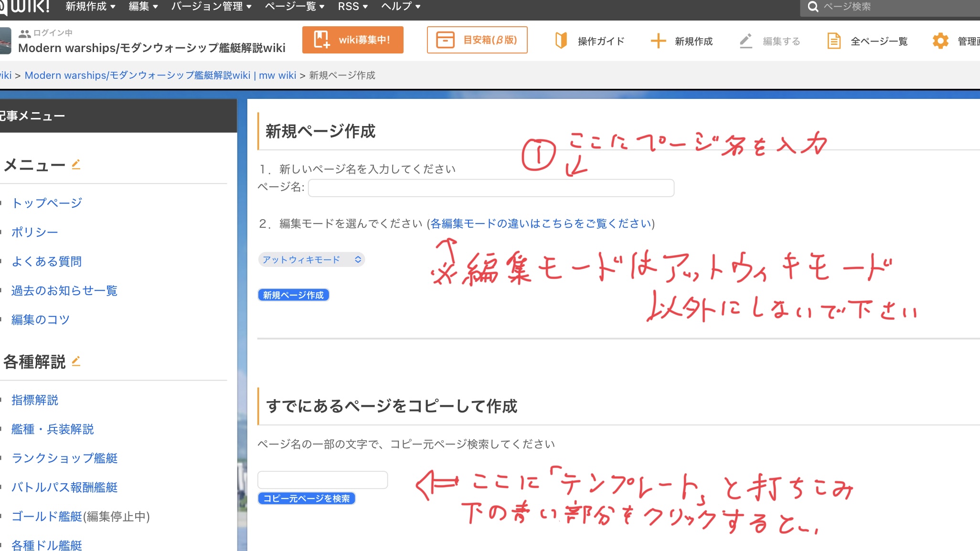980x551 pixels.
Task: Click the wiki募集中 bookmark icon
Action: pyautogui.click(x=322, y=40)
